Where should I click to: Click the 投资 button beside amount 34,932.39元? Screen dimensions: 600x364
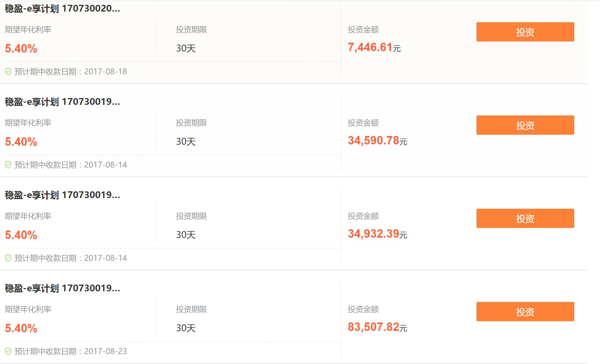[525, 218]
